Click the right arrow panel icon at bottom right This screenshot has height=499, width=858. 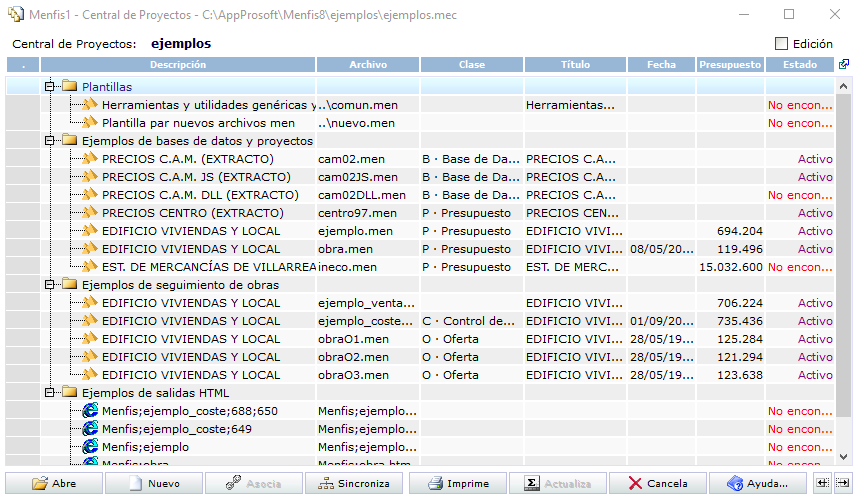pyautogui.click(x=843, y=483)
